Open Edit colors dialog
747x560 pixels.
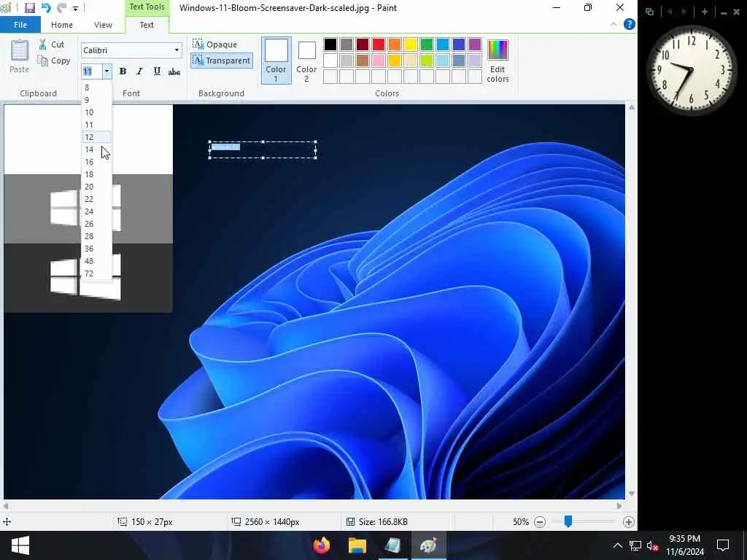coord(498,61)
